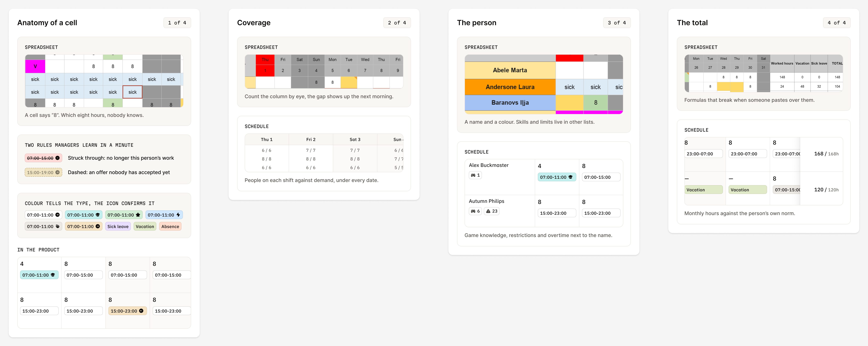The height and width of the screenshot is (346, 868).
Task: Click the red 'Thu' spreadsheet header cell
Action: point(265,60)
